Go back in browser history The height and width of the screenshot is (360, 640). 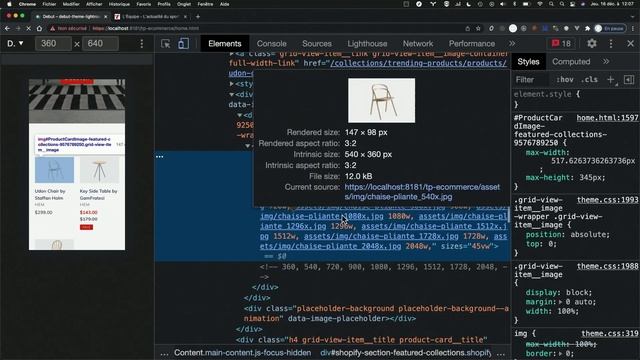point(7,28)
